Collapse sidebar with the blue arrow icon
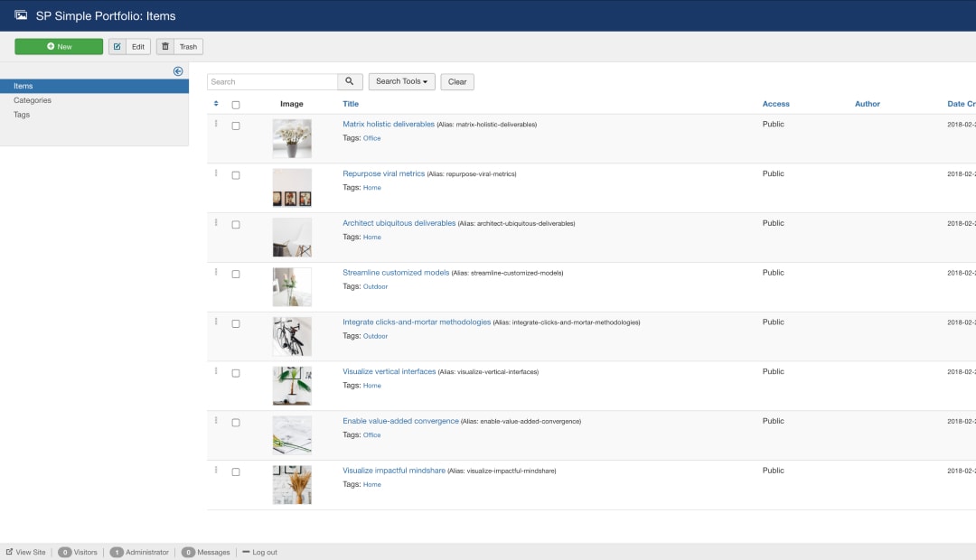 (178, 71)
